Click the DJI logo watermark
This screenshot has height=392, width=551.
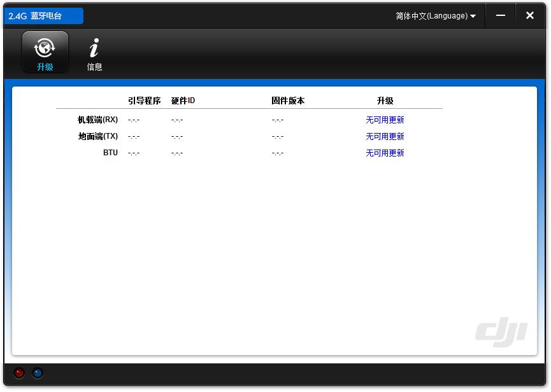coord(501,332)
